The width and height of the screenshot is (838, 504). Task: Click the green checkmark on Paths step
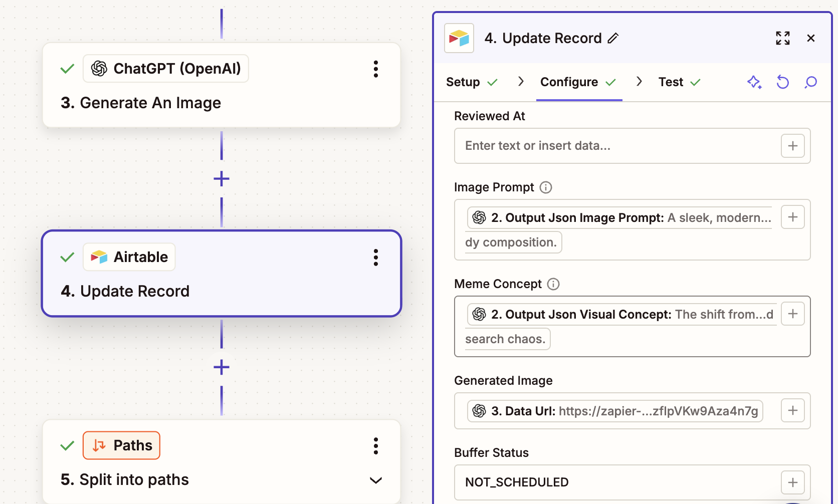point(67,446)
